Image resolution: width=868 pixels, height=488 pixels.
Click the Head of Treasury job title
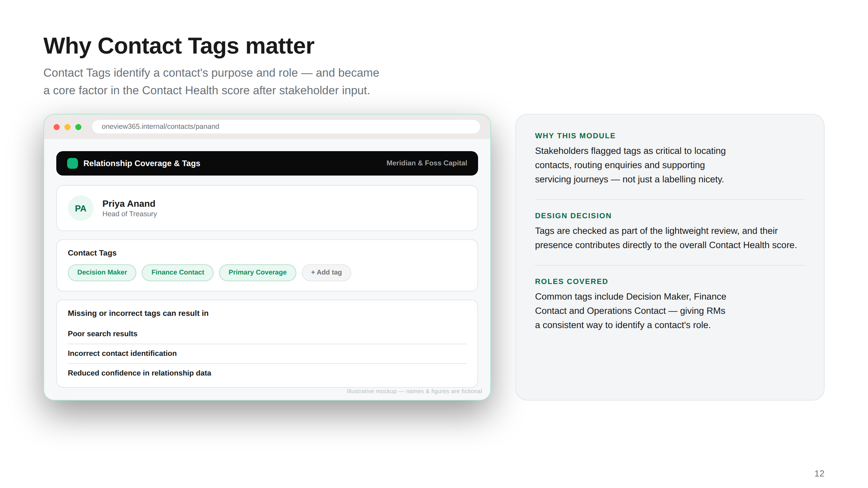[x=130, y=214]
